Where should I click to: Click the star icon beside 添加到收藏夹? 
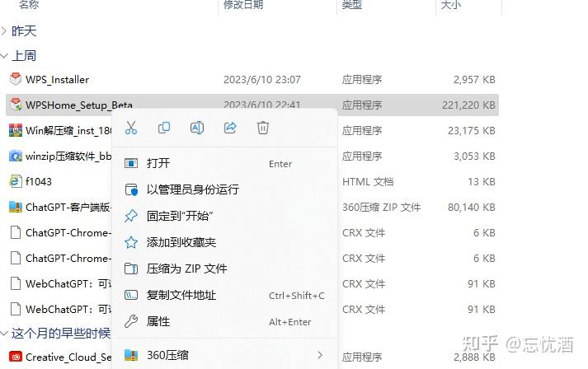[x=131, y=242]
